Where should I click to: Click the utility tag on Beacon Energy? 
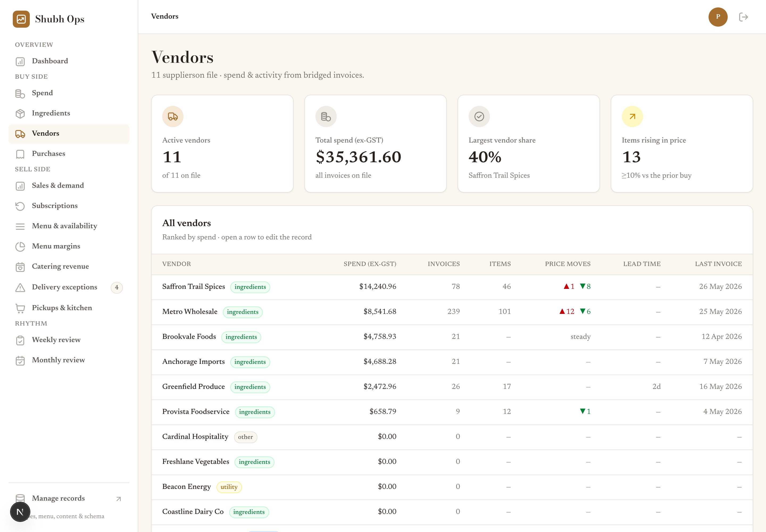[x=229, y=487]
